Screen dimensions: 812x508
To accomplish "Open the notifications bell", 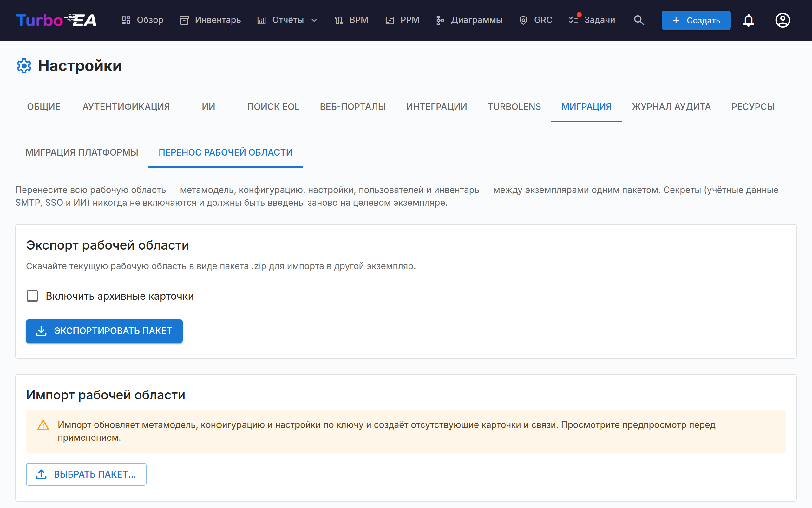I will coord(748,20).
